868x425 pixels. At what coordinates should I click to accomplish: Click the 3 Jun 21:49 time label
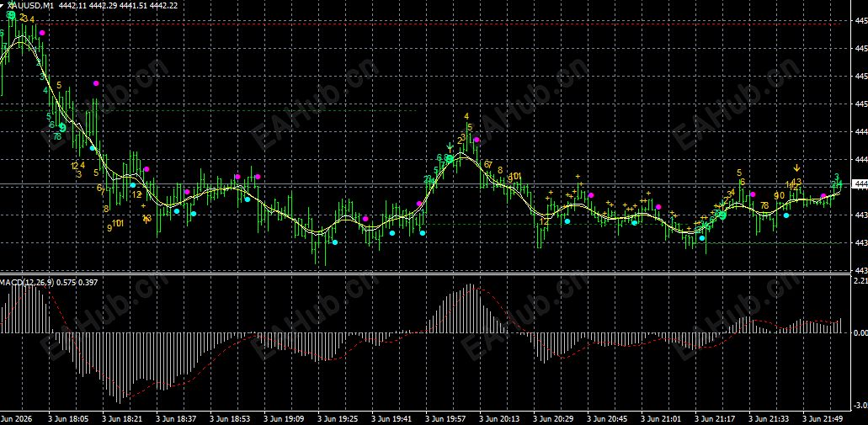[x=823, y=419]
